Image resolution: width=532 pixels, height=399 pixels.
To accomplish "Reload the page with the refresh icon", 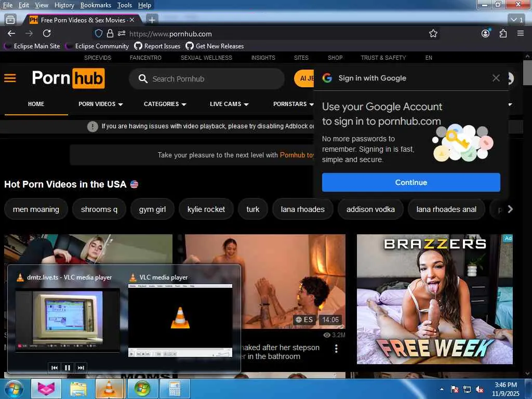I will tap(47, 33).
